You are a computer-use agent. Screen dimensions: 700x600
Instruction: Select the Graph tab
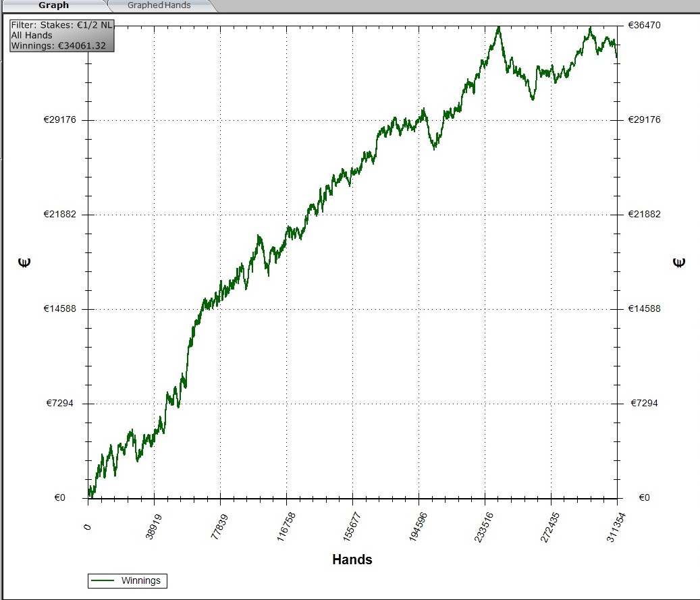[x=53, y=5]
